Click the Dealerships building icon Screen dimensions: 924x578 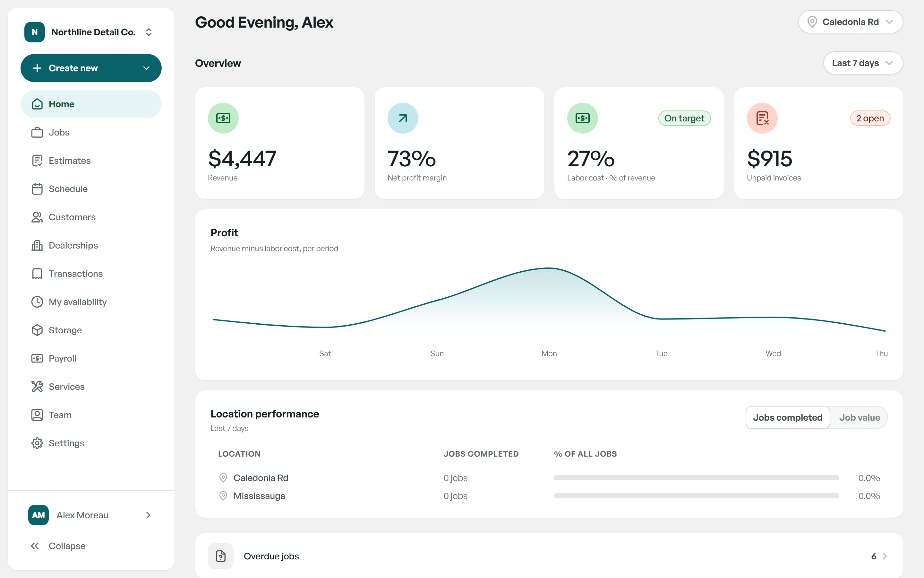37,245
